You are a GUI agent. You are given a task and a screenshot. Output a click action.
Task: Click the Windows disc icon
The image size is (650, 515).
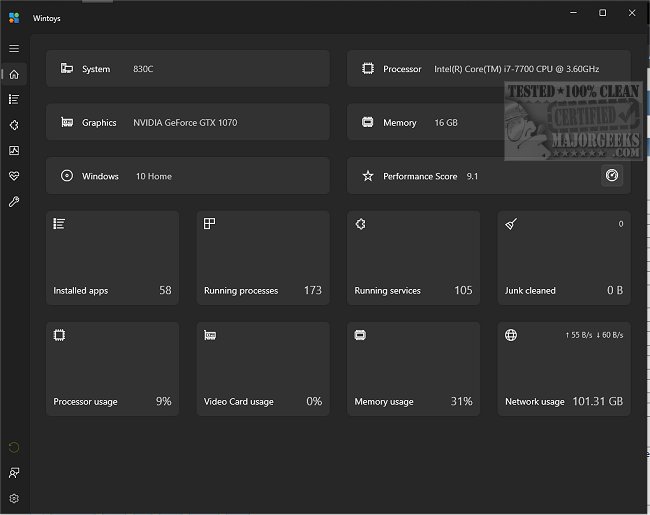67,176
